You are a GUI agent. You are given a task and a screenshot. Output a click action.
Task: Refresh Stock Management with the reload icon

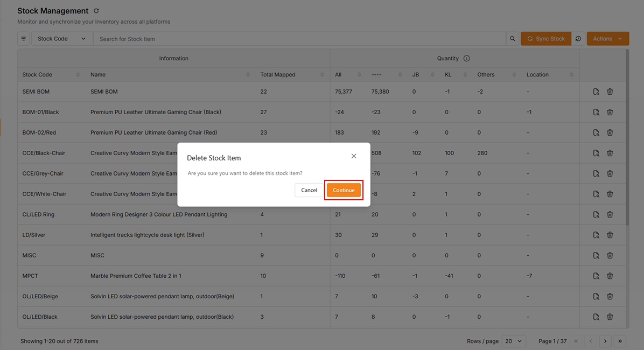pyautogui.click(x=96, y=11)
